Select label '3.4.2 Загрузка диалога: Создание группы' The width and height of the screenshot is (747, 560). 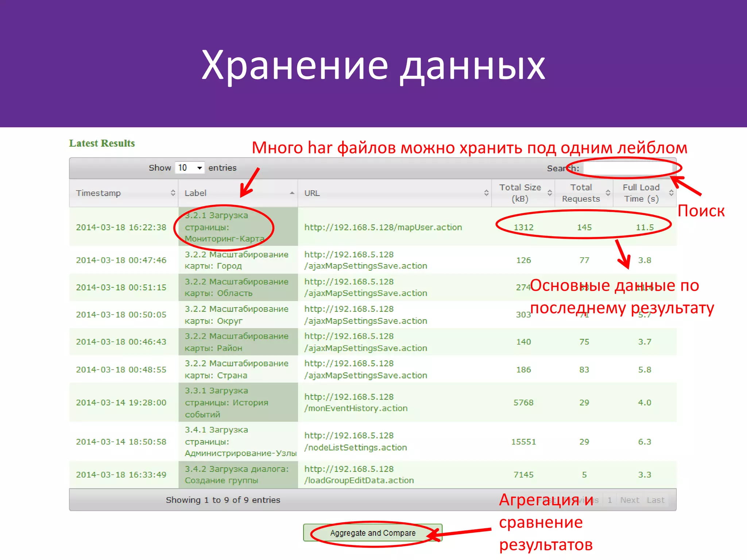(x=236, y=475)
